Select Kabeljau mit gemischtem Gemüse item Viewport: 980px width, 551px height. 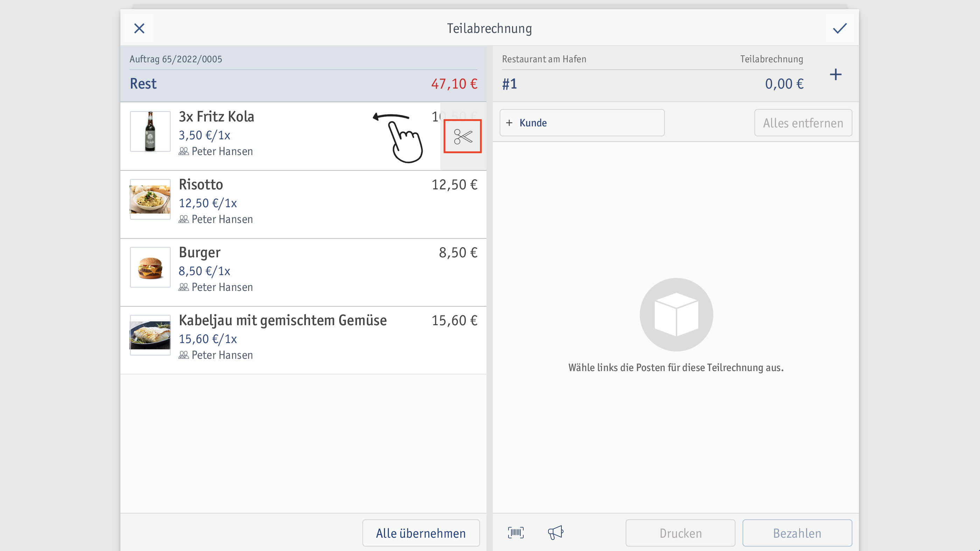coord(303,340)
